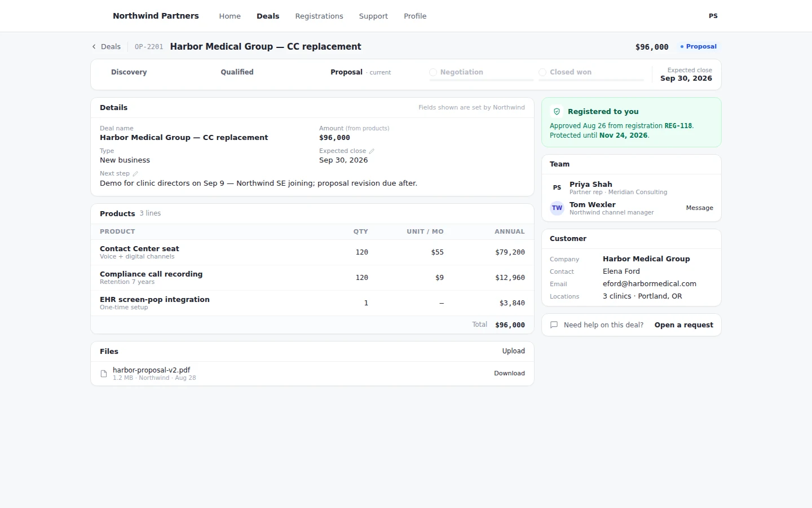
Task: Click the Compliance call recording product row
Action: click(x=312, y=278)
